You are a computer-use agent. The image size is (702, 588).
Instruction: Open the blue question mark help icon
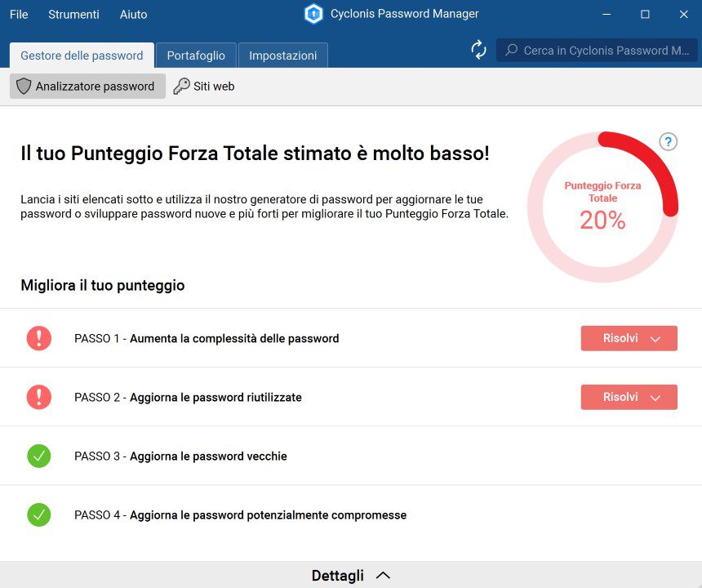click(x=668, y=142)
